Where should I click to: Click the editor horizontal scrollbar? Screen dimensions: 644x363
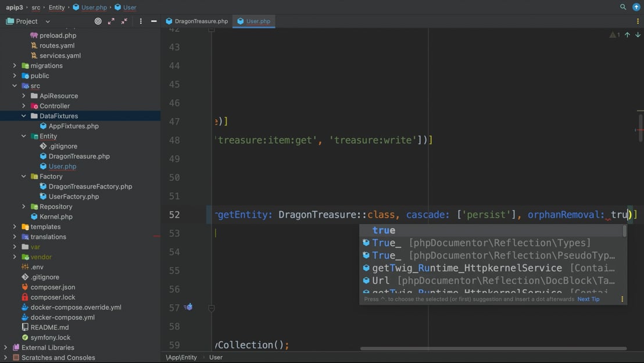click(493, 348)
